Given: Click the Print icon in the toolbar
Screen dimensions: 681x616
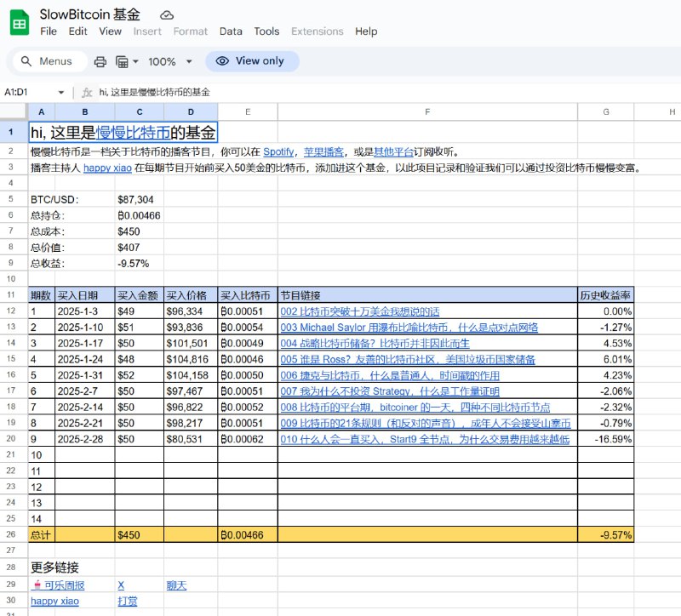Looking at the screenshot, I should [100, 61].
